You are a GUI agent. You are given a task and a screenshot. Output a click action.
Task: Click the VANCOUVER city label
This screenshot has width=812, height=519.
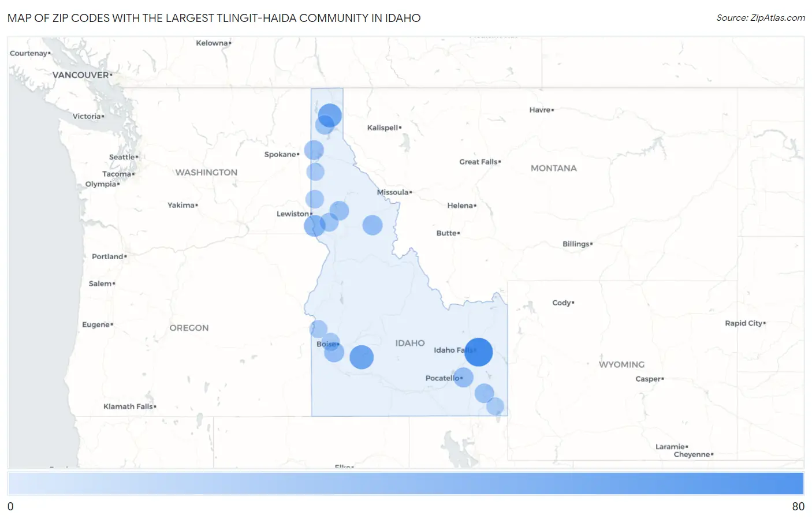pyautogui.click(x=81, y=75)
